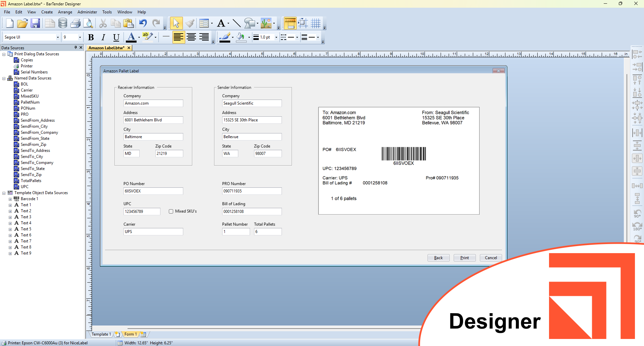Cut the selected object
The image size is (644, 346).
click(103, 23)
